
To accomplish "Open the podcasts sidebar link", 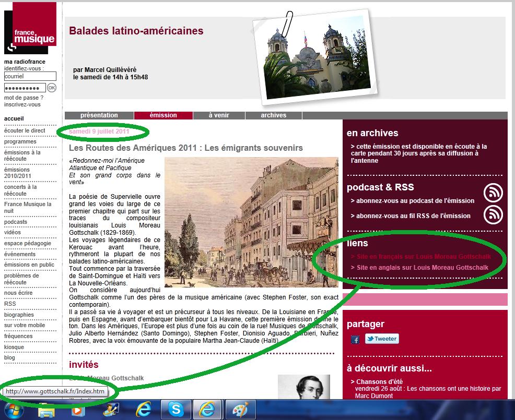I will (x=16, y=222).
